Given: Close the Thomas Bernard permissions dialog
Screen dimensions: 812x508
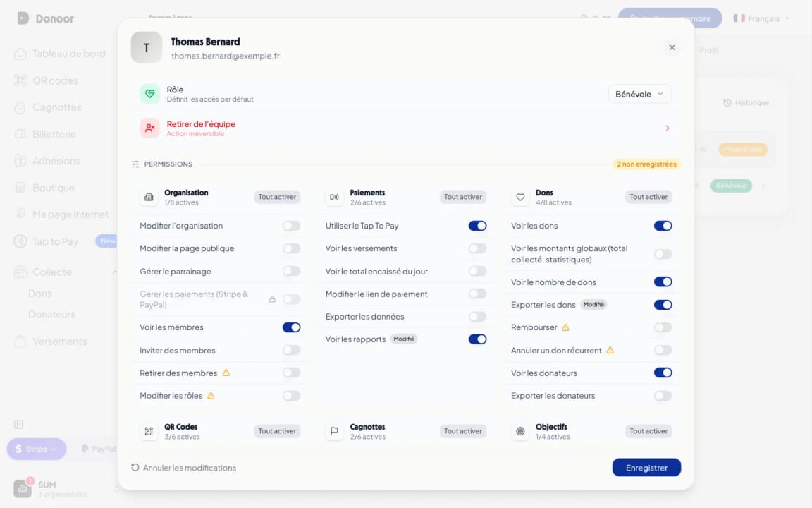Looking at the screenshot, I should click(x=672, y=48).
